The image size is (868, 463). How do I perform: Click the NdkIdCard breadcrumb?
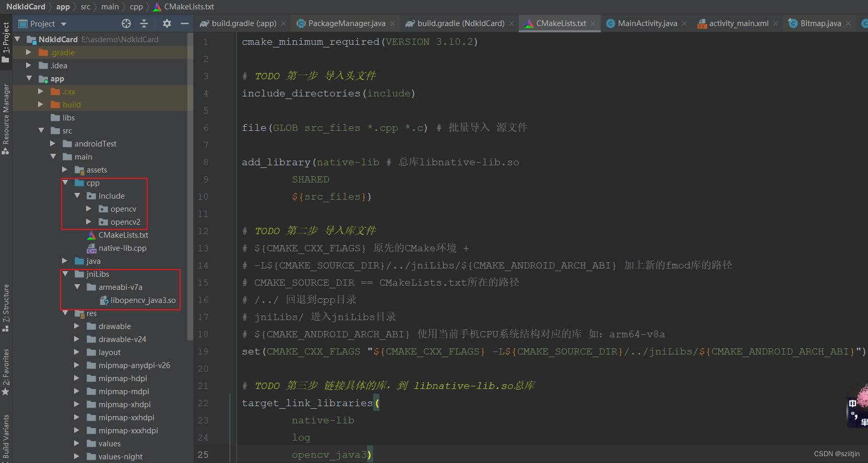coord(26,6)
